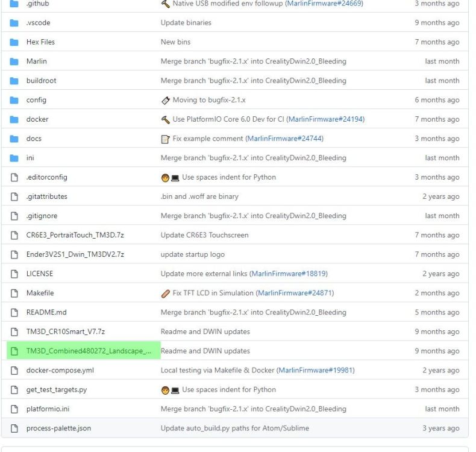Click the .vscode folder icon
476x452 pixels.
click(14, 23)
